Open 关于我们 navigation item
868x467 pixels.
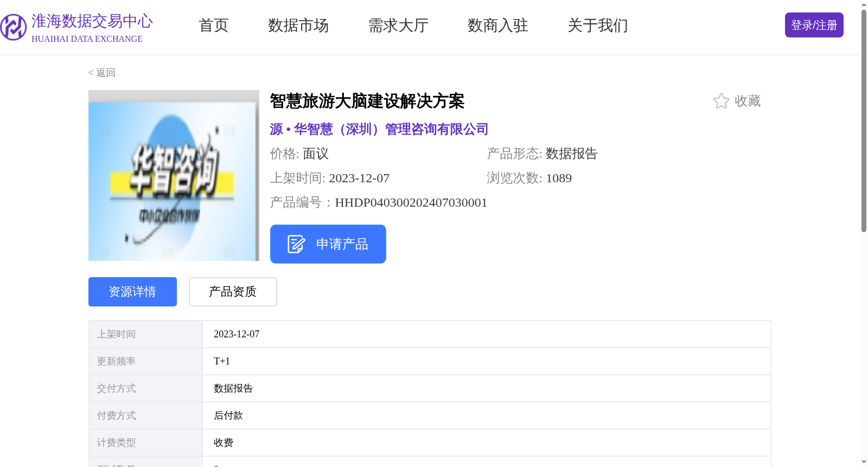(597, 25)
